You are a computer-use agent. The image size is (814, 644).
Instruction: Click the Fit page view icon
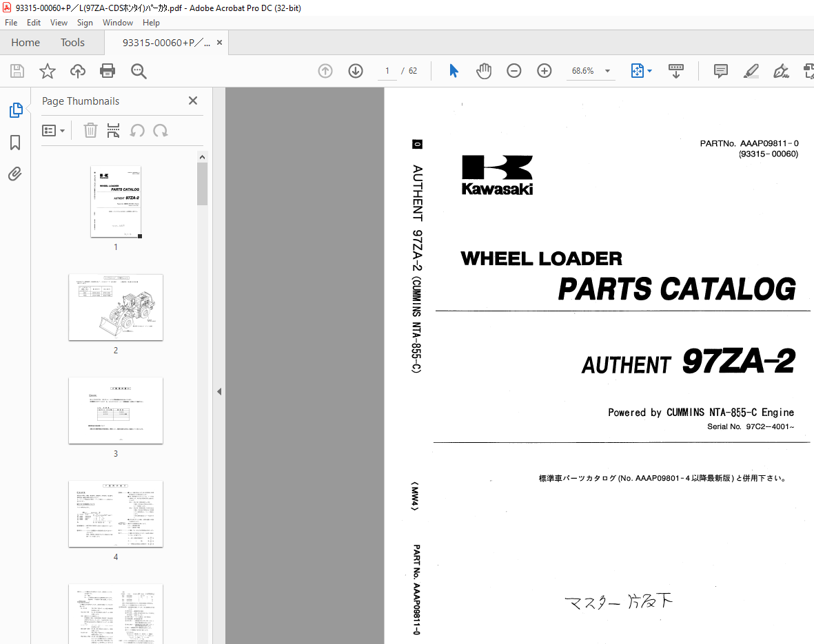coord(638,71)
